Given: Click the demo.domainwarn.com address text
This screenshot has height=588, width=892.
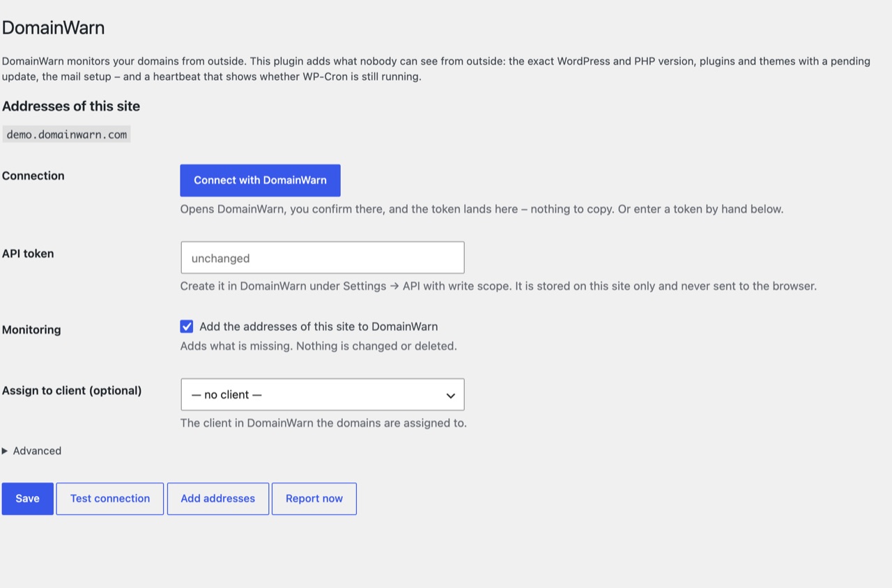Looking at the screenshot, I should 67,134.
